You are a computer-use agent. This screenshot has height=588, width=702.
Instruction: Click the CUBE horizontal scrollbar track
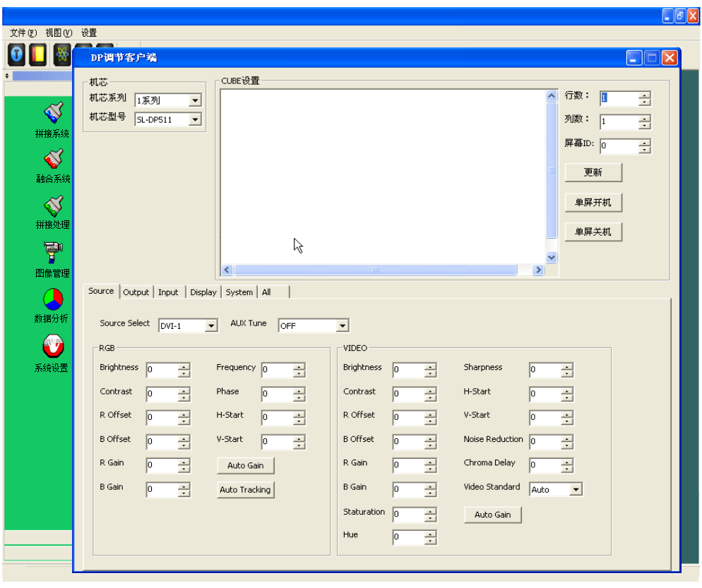[x=525, y=270]
